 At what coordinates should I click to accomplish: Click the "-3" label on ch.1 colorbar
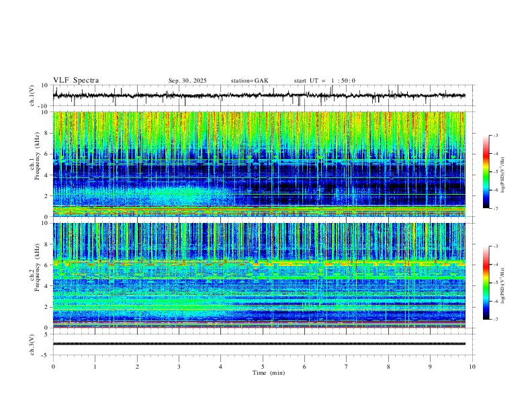(x=496, y=135)
